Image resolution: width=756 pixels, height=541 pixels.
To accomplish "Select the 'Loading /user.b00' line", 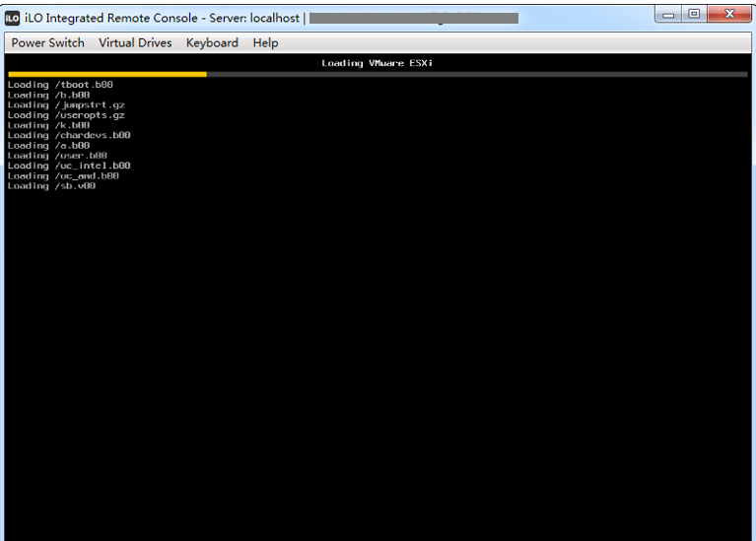I will pos(57,156).
